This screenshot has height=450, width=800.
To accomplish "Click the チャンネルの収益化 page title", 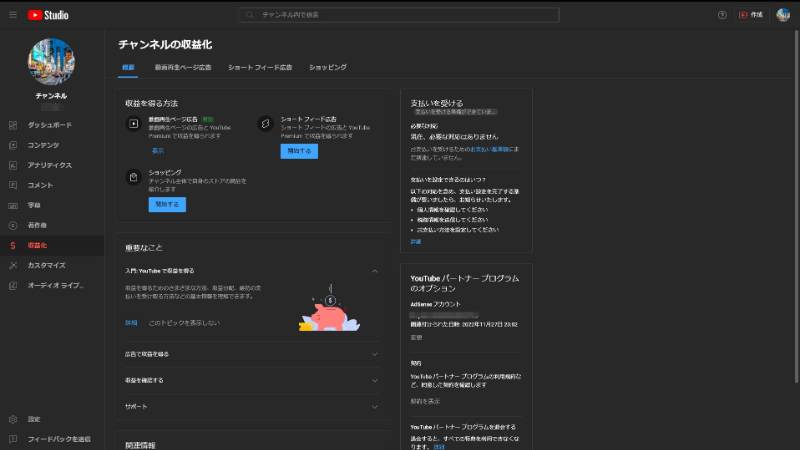I will pos(165,44).
